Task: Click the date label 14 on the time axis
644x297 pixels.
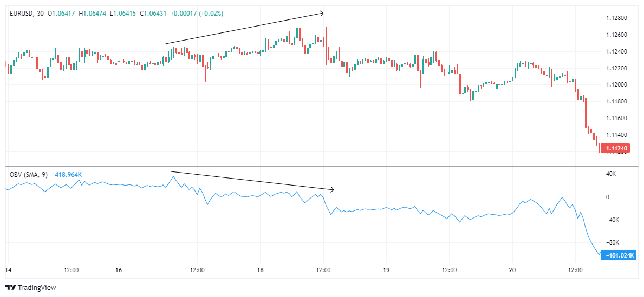Action: [8, 270]
